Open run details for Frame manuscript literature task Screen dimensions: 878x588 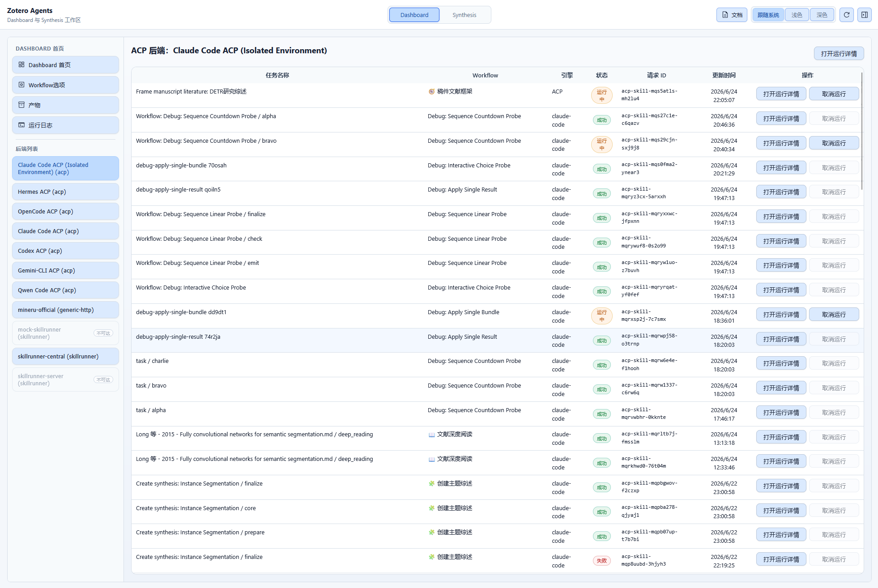[781, 94]
